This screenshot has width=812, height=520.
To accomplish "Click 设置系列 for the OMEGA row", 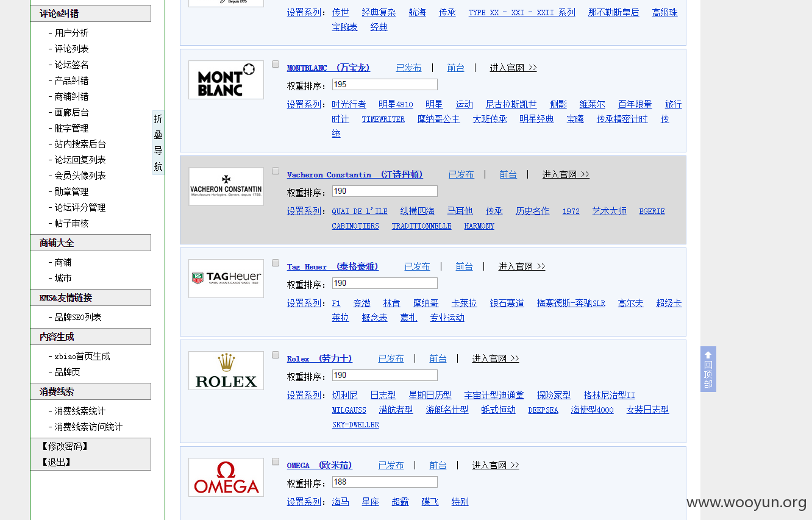I will tap(304, 502).
